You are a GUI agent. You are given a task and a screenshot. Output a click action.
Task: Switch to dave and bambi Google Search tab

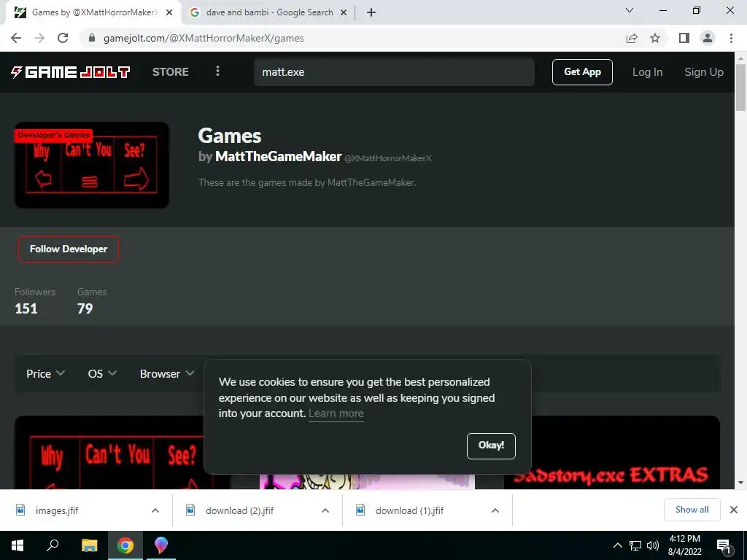click(x=269, y=12)
